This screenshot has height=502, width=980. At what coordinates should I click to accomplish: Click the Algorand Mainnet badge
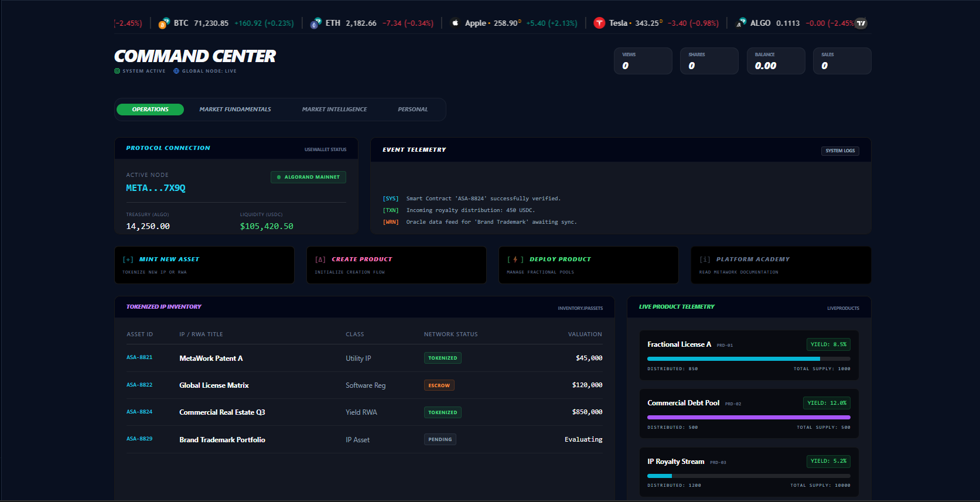click(308, 177)
